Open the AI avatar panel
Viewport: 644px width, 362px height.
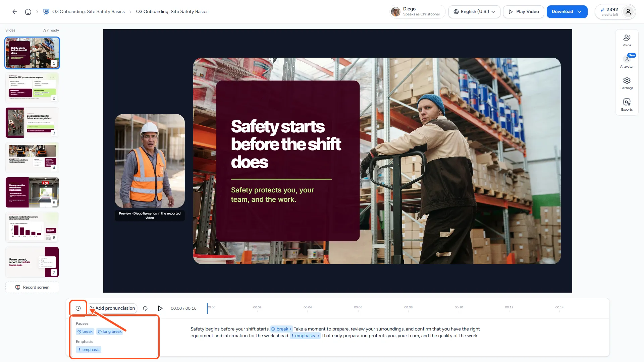tap(627, 62)
